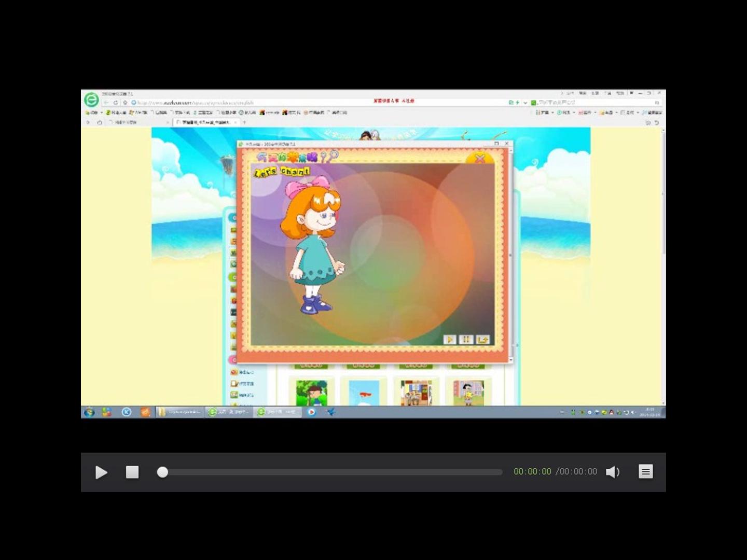Open the playlist menu icon at the far right

[x=646, y=472]
